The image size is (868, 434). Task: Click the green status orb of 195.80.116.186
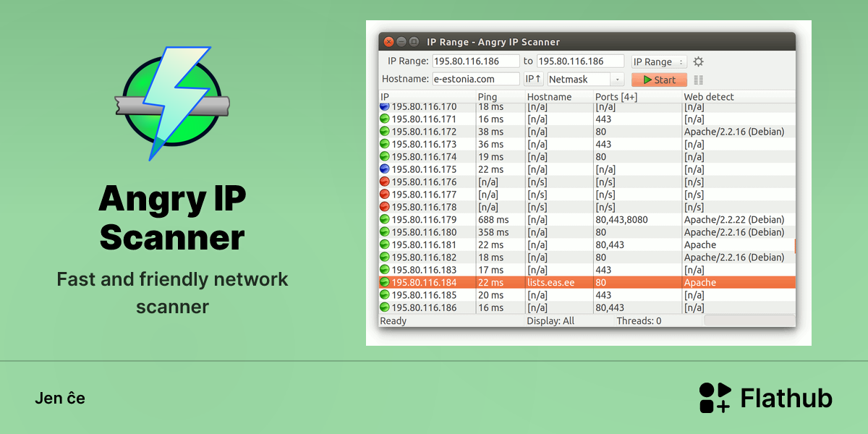click(384, 307)
